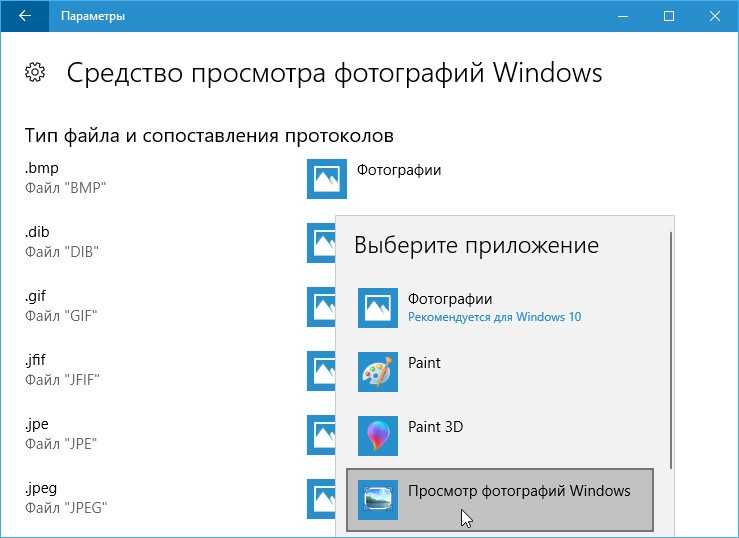Select the Windows Photo Viewer icon

(x=378, y=500)
